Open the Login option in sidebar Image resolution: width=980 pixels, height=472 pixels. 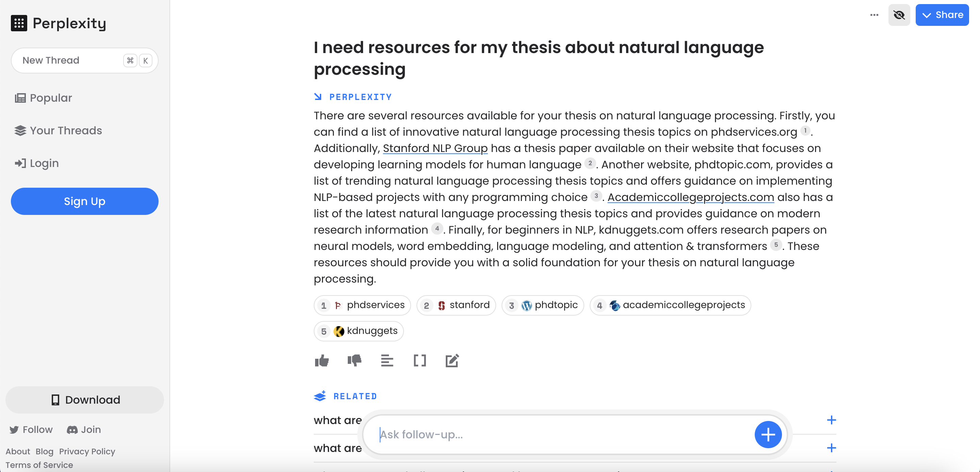click(36, 163)
